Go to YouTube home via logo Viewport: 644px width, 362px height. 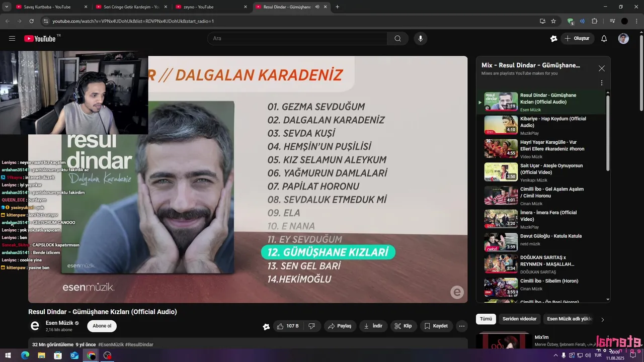click(40, 38)
